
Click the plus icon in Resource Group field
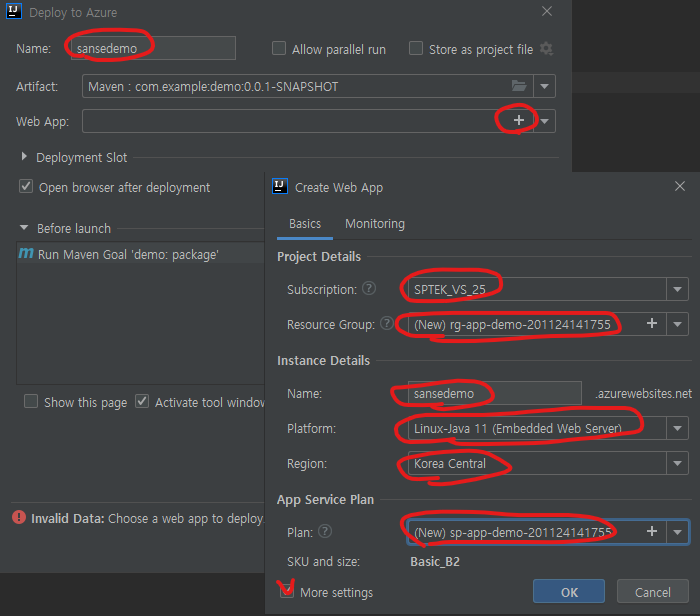coord(652,324)
